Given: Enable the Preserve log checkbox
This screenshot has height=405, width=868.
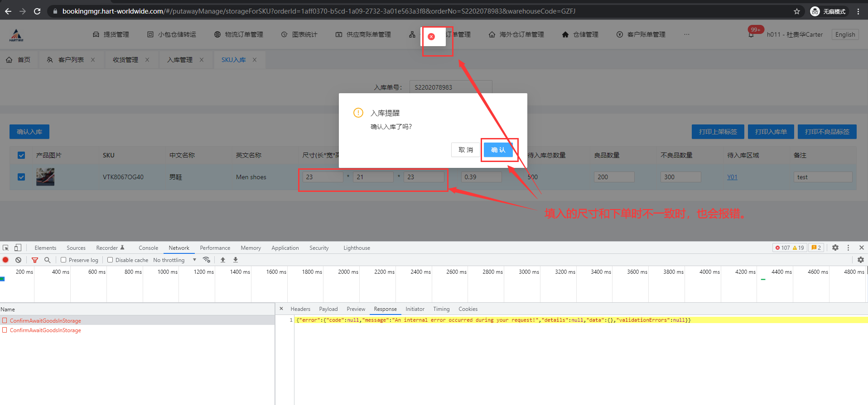Looking at the screenshot, I should [64, 260].
